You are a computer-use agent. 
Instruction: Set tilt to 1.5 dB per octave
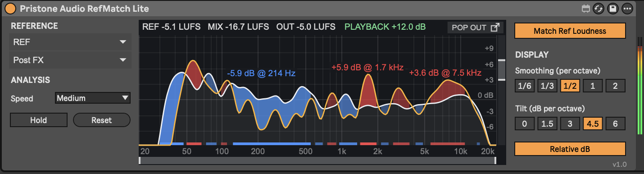point(547,124)
